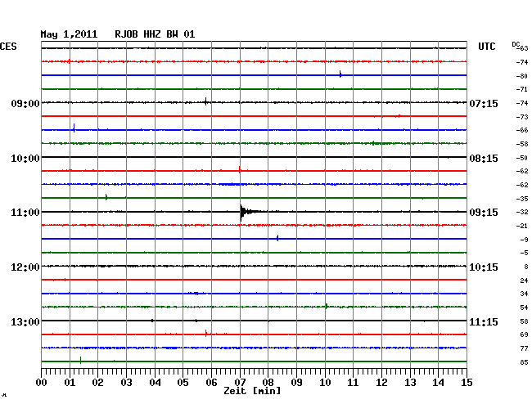The height and width of the screenshot is (404, 532).
Task: Select the 10:00 local time label
Action: point(25,159)
